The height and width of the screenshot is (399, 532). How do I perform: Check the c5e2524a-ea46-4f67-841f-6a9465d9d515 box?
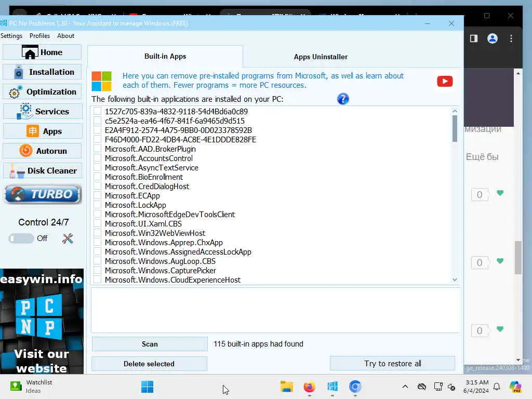click(97, 121)
